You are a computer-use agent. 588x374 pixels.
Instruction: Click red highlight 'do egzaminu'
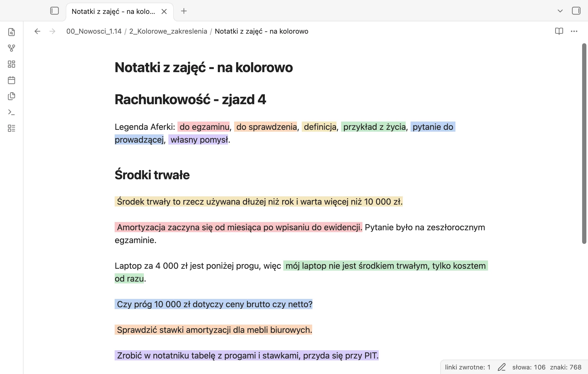(203, 127)
